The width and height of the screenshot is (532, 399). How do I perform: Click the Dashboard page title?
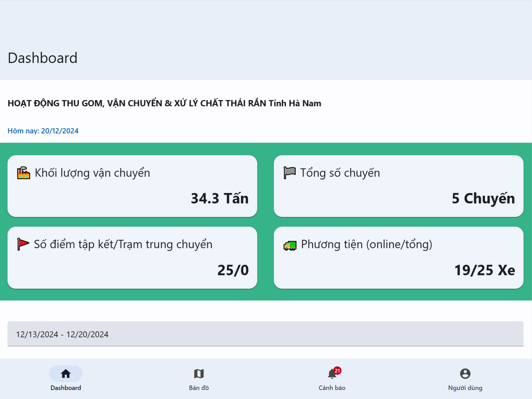43,58
